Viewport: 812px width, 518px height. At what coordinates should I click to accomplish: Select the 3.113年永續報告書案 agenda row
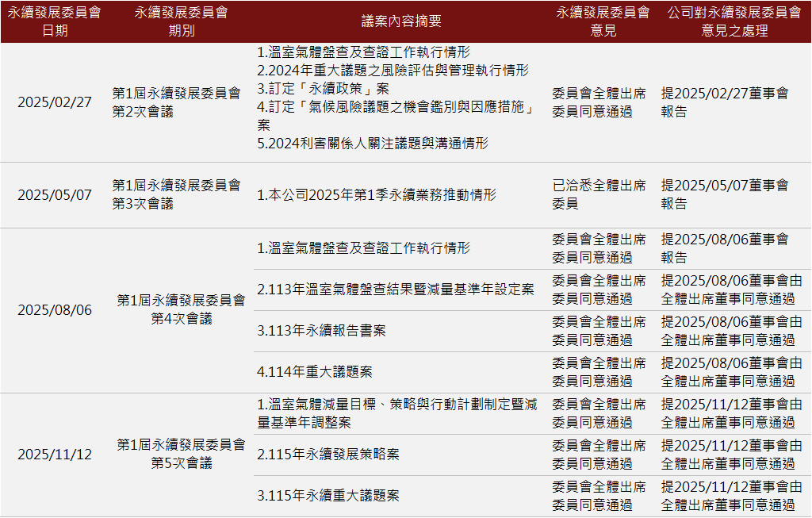[x=321, y=331]
